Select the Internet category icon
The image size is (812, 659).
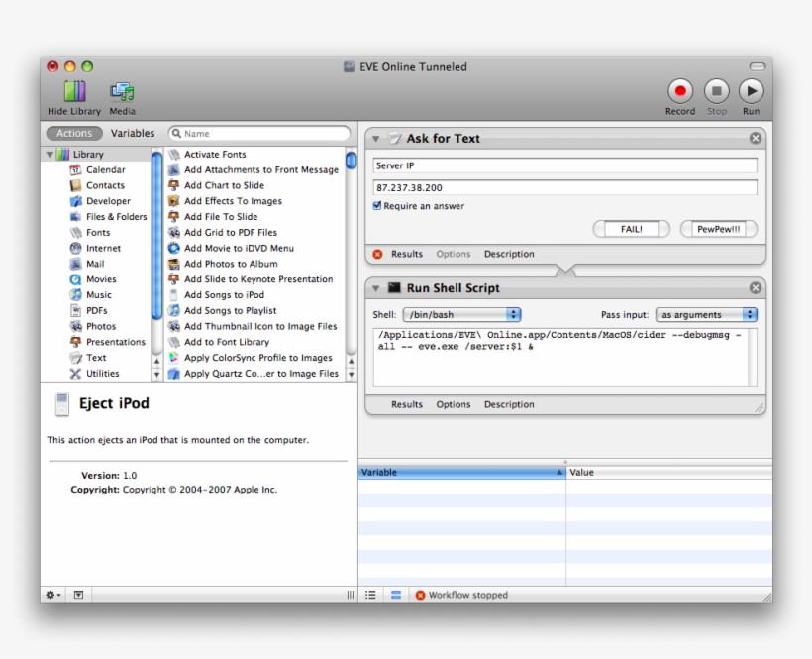tap(75, 248)
